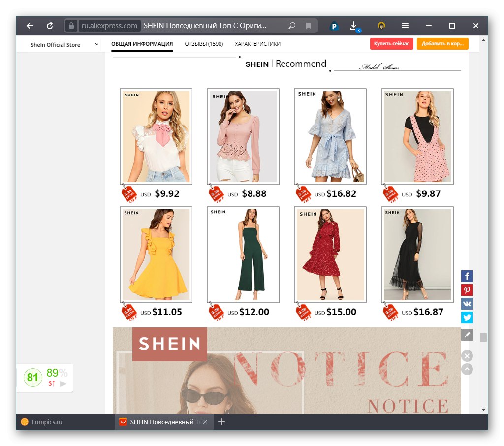Screen dimensions: 504x446
Task: Open the yellow ruffle dress product
Action: pyautogui.click(x=156, y=255)
